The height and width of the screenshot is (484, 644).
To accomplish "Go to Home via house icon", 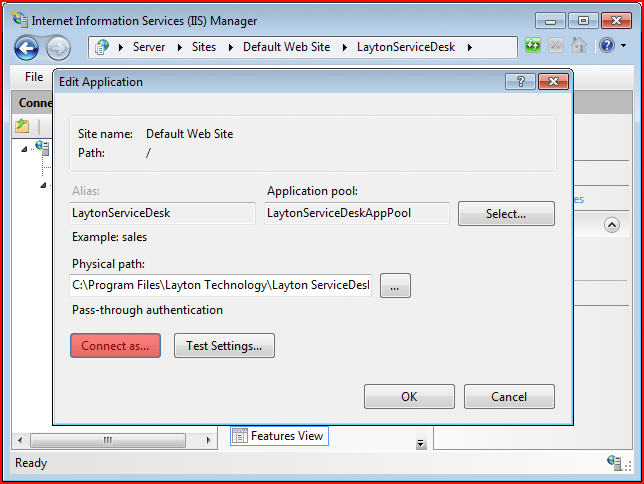I will pos(579,45).
